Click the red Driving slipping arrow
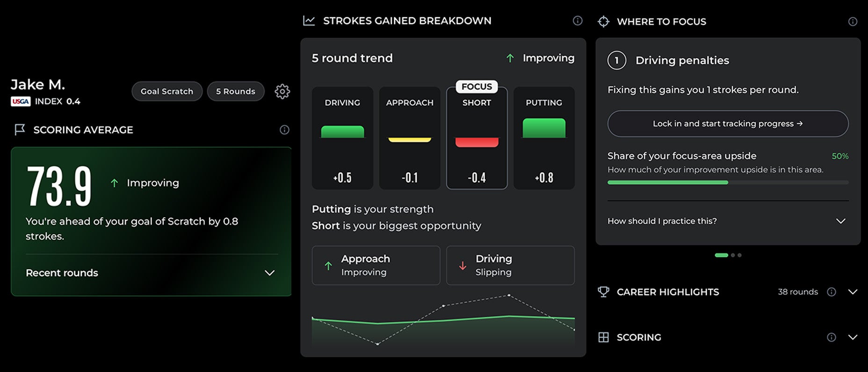868x372 pixels. (463, 266)
